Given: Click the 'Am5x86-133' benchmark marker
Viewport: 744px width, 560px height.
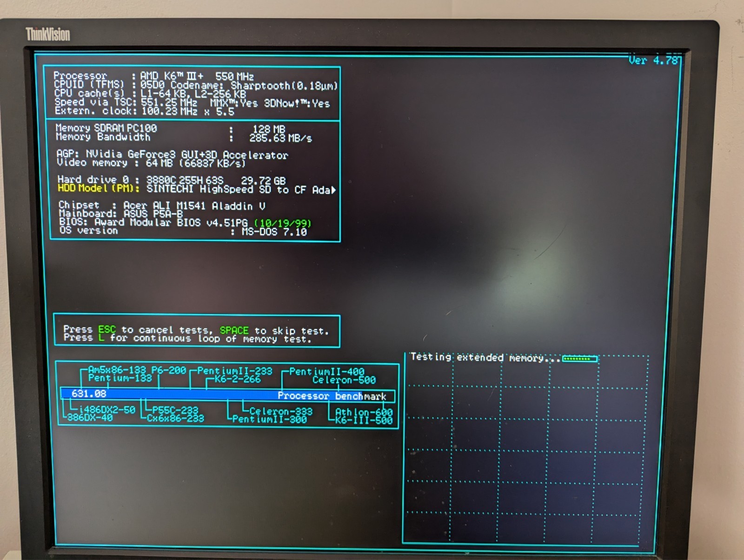Looking at the screenshot, I should point(117,370).
